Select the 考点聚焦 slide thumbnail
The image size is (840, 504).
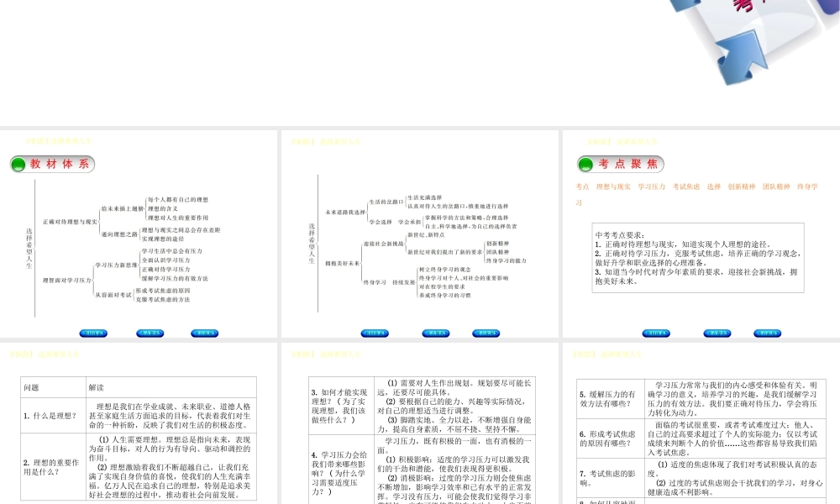coord(701,234)
